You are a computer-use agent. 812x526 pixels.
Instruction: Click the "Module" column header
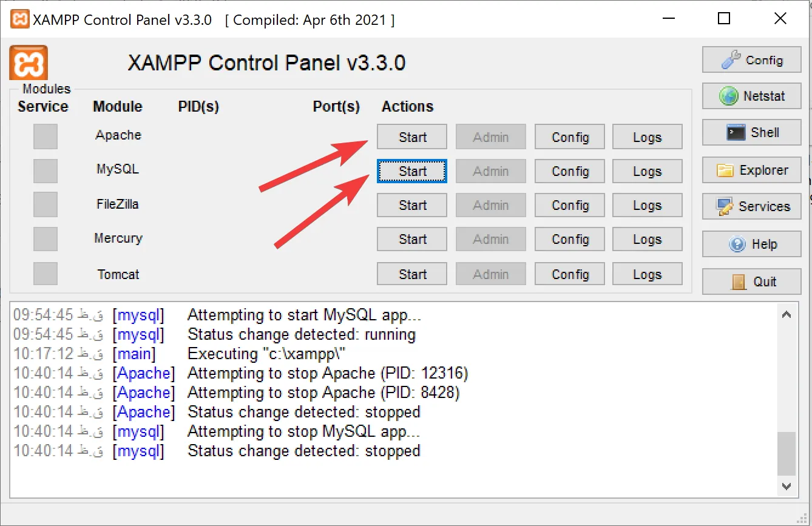tap(118, 107)
